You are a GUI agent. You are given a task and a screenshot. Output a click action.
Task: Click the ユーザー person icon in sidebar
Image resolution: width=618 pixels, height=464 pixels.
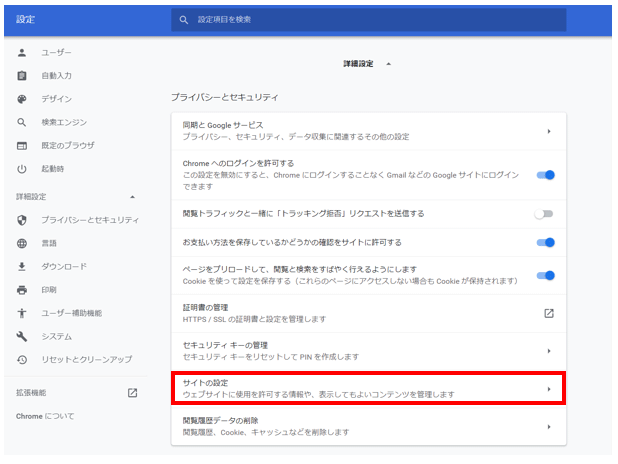[x=22, y=52]
